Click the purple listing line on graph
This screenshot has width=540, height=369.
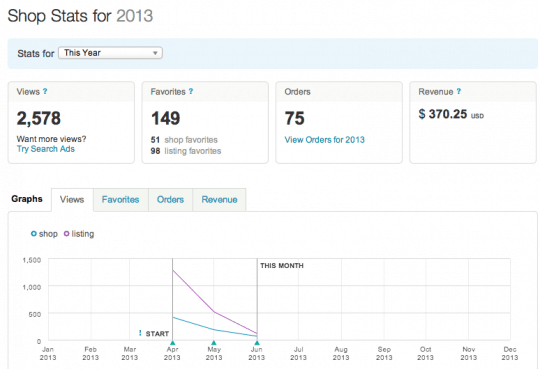193,291
